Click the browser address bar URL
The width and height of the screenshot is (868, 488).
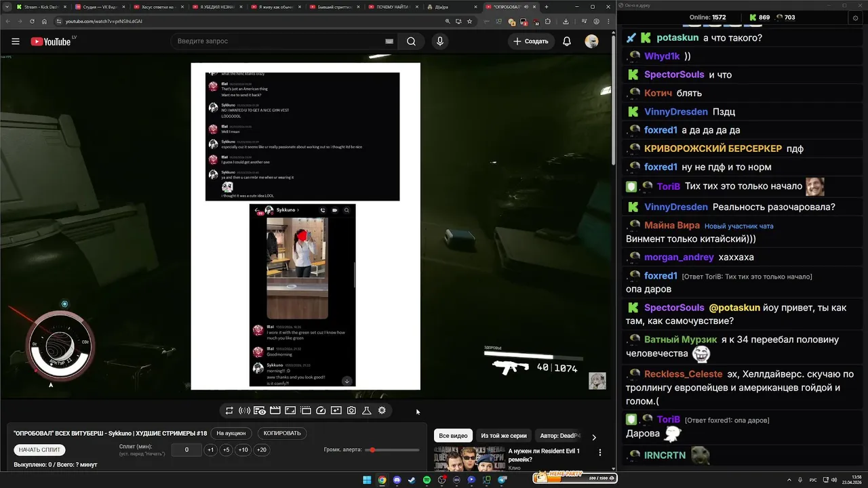(x=104, y=21)
